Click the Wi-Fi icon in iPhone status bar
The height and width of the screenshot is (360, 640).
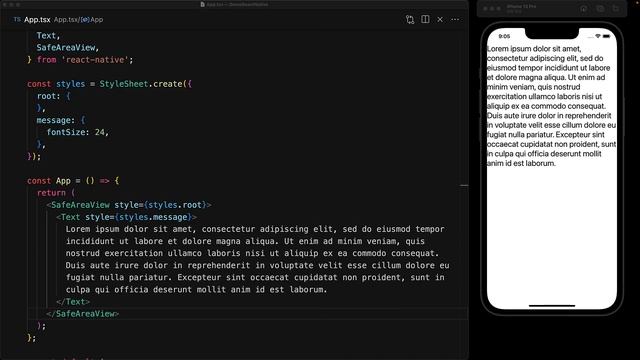[x=598, y=36]
